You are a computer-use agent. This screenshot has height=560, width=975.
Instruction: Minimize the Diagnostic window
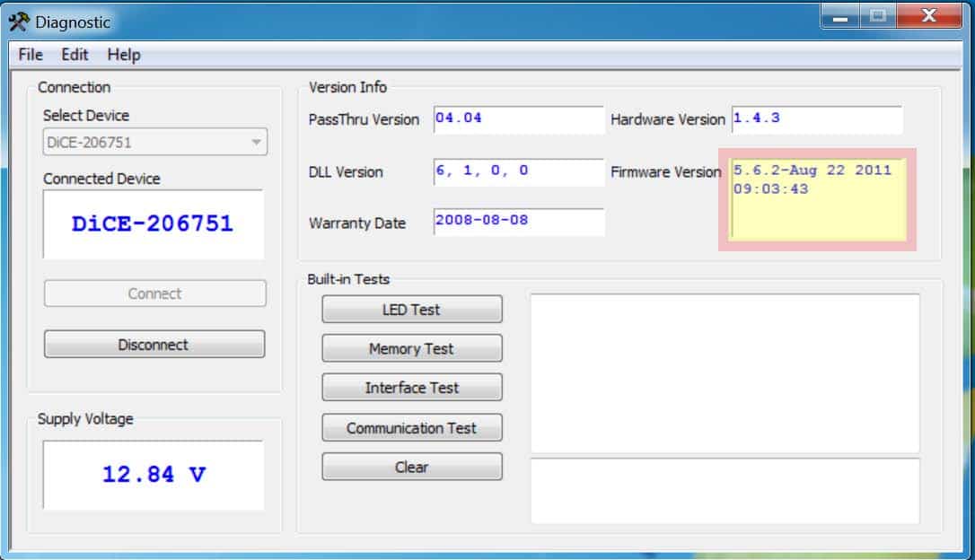click(x=840, y=16)
